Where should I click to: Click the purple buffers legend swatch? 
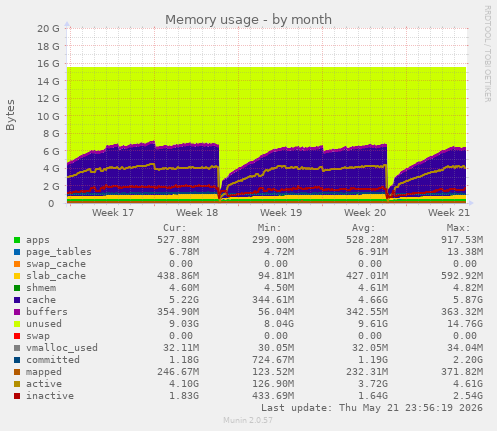17,312
